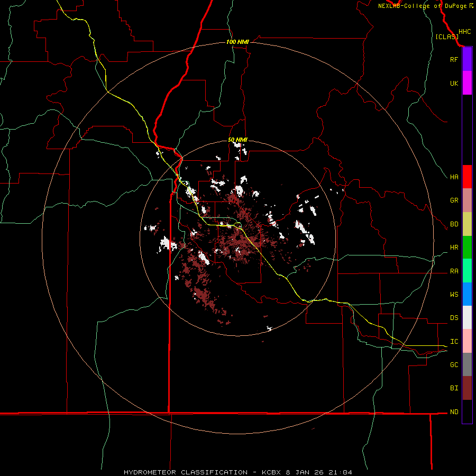Screen dimensions: 476x476
Task: Click the DS legend label
Action: pyautogui.click(x=454, y=318)
